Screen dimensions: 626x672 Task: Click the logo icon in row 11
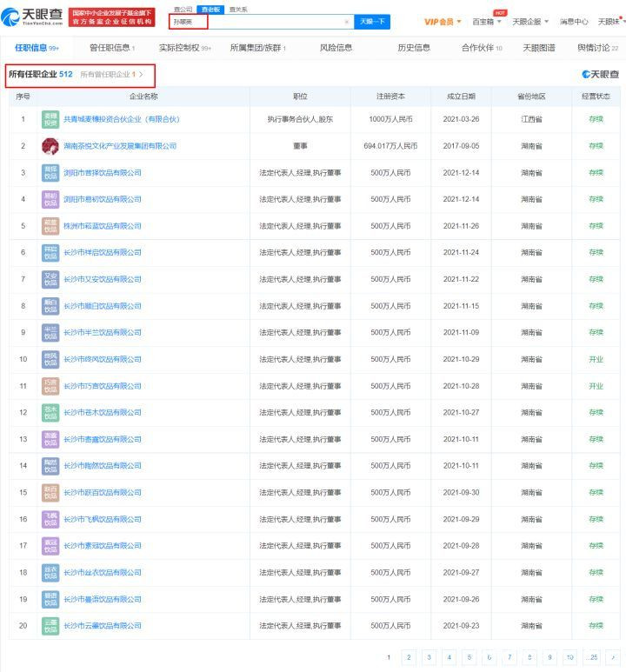coord(50,386)
